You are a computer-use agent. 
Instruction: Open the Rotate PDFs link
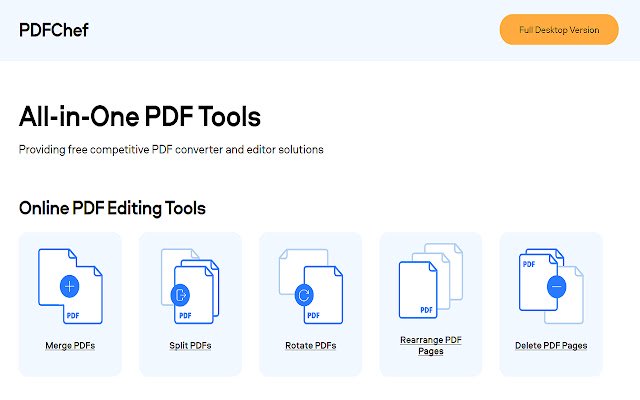[311, 345]
